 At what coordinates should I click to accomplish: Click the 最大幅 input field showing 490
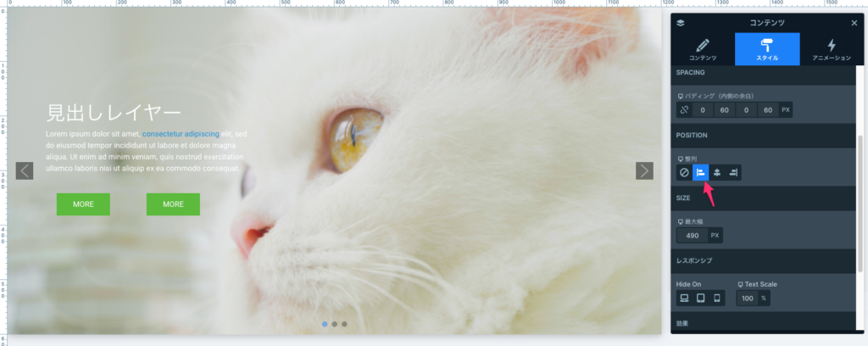(x=692, y=235)
